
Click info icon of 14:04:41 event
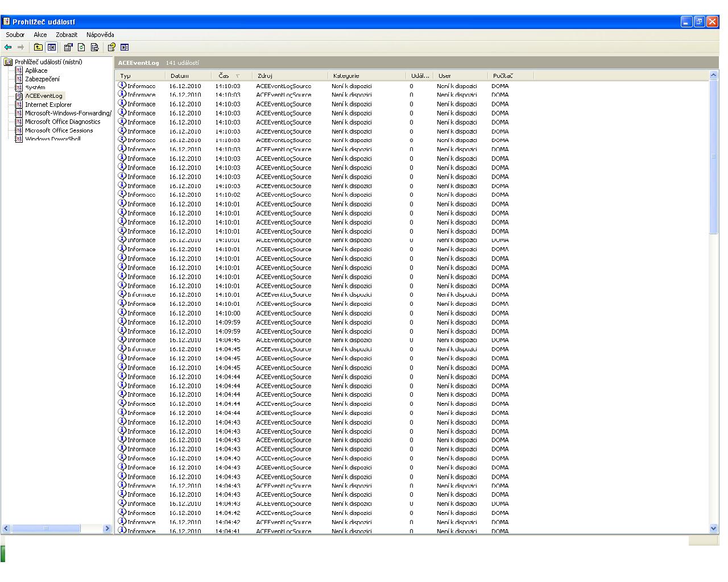(122, 530)
